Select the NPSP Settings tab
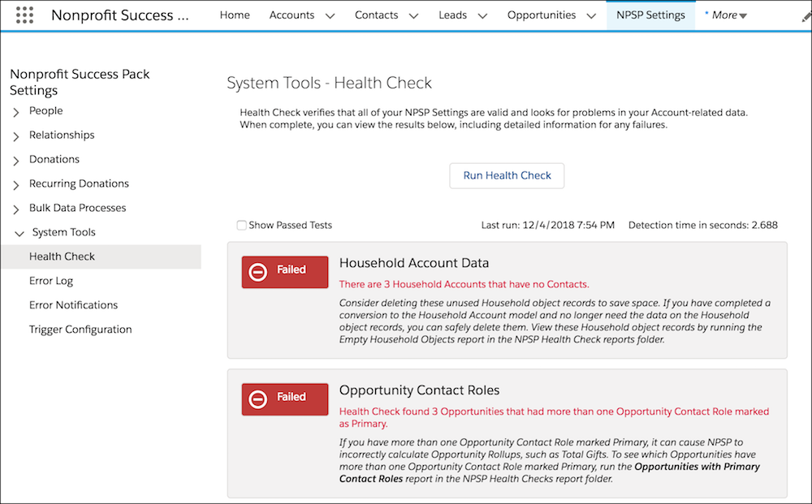Screen dimensions: 812x504 pyautogui.click(x=650, y=15)
